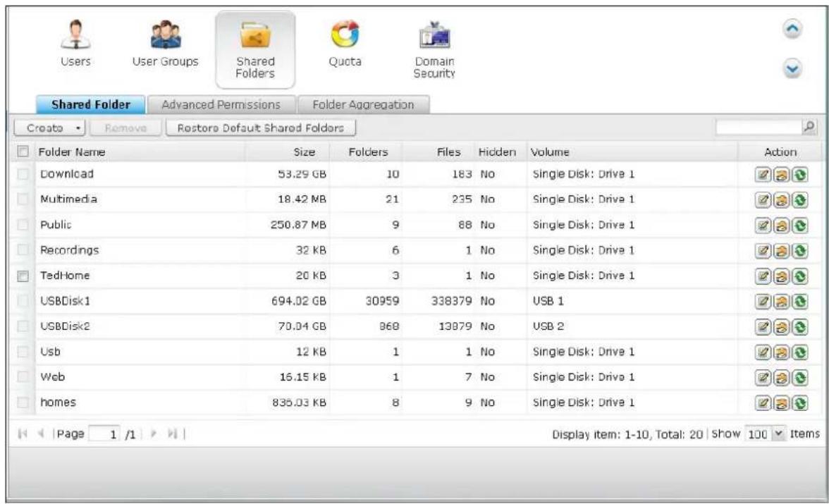Sort by the Folders column header
The height and width of the screenshot is (504, 829).
click(366, 152)
